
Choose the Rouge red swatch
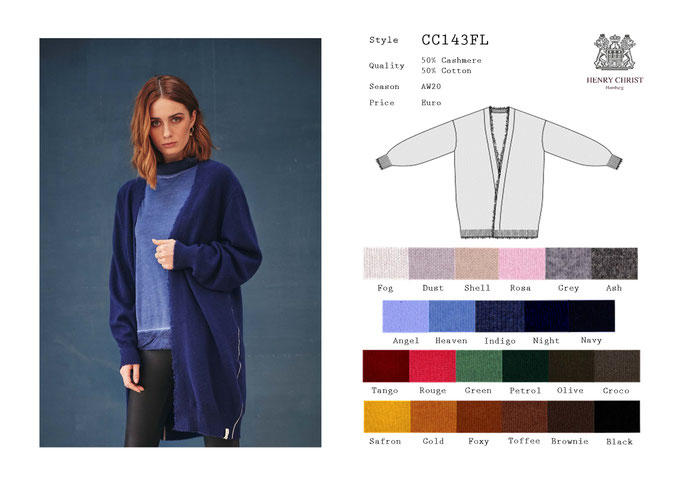pyautogui.click(x=432, y=366)
